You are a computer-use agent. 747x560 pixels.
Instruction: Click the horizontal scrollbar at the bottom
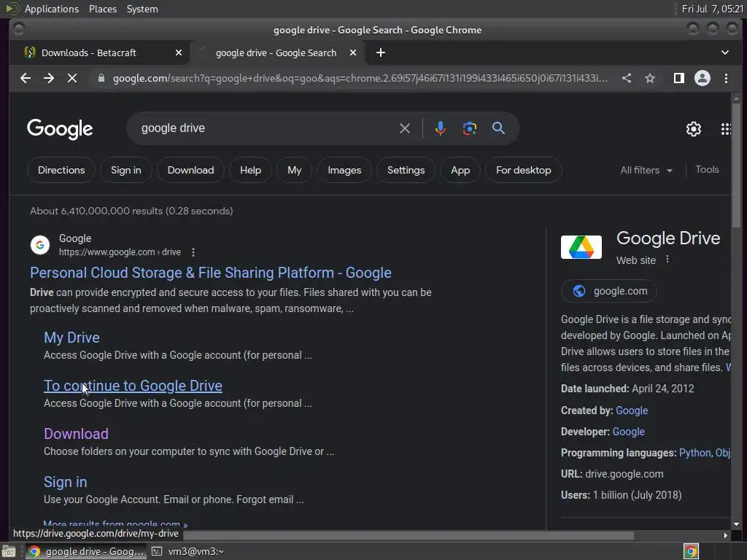click(x=409, y=536)
